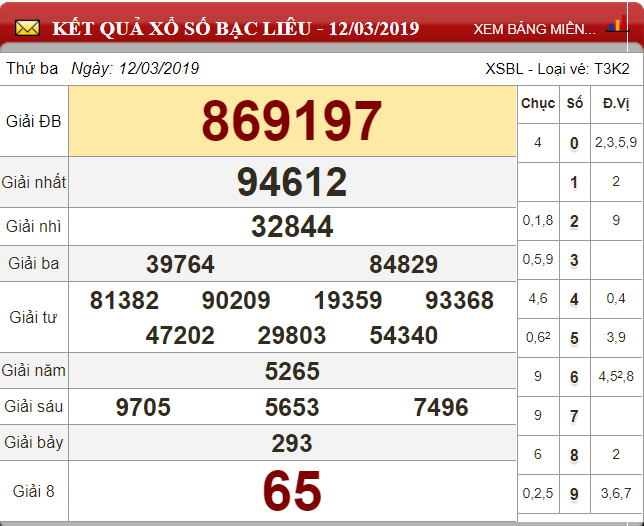Click third prize number 84829
Screen dimensions: 644x526
pos(404,264)
